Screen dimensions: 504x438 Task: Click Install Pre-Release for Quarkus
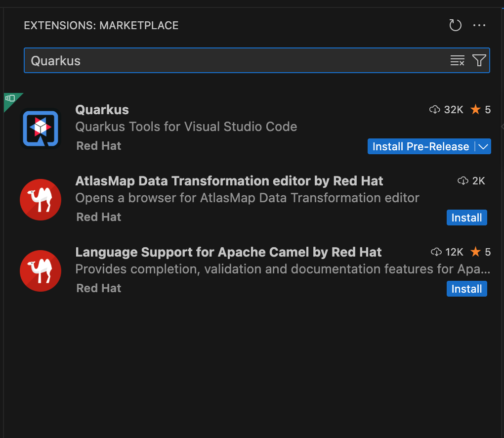(420, 146)
